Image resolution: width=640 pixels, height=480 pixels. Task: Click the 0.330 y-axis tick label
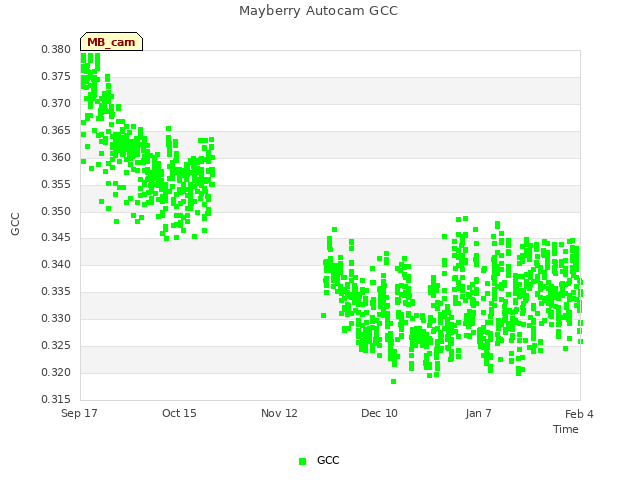click(56, 318)
